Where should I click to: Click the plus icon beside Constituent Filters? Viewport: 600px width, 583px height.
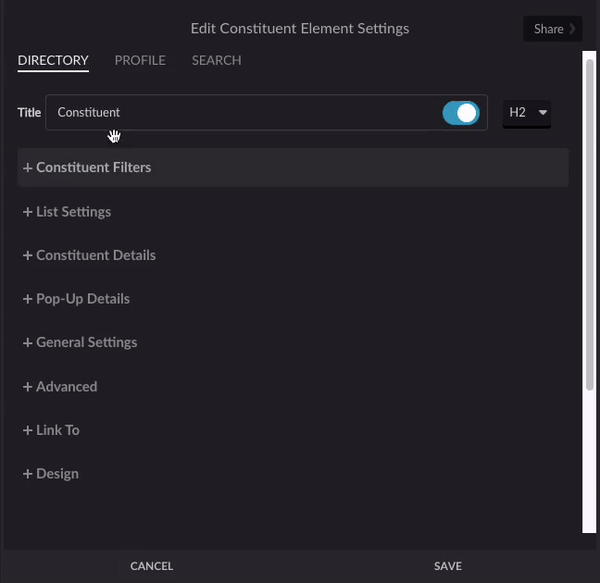[28, 168]
